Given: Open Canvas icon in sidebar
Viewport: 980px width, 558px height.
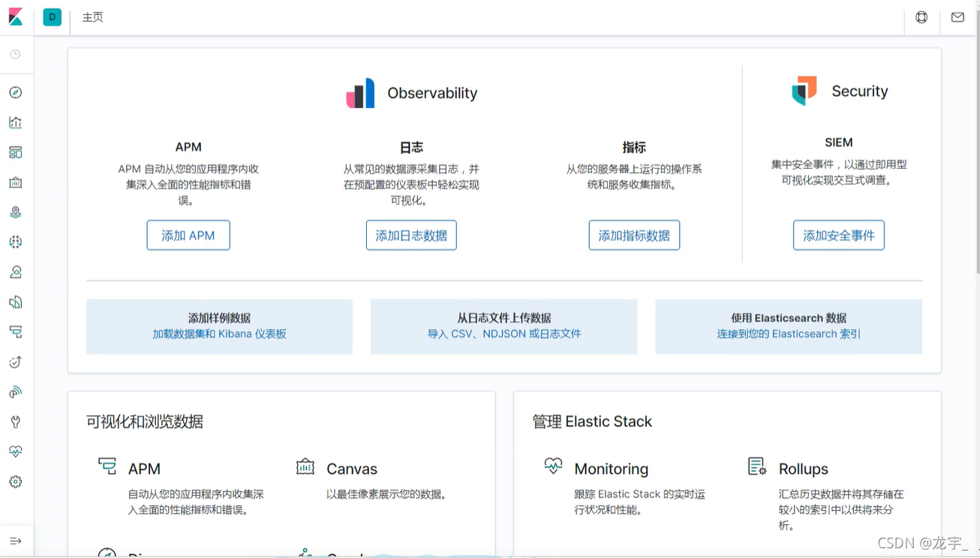Looking at the screenshot, I should pyautogui.click(x=16, y=182).
